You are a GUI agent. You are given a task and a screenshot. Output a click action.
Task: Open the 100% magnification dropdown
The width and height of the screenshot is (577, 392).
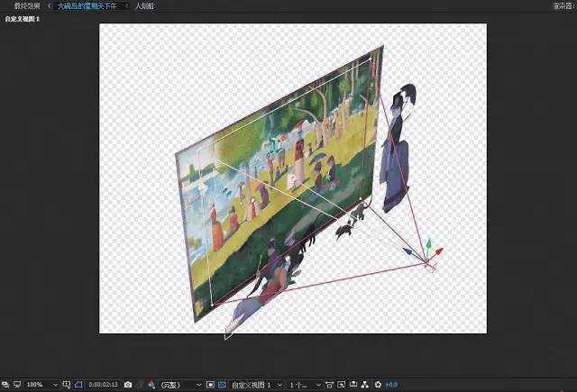pos(41,385)
